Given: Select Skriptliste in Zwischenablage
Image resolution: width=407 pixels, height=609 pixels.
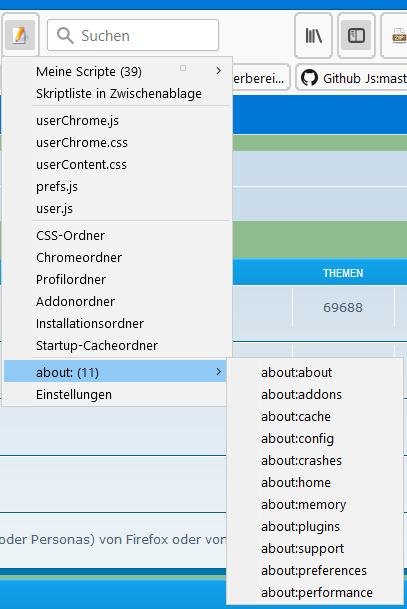Looking at the screenshot, I should tap(119, 94).
